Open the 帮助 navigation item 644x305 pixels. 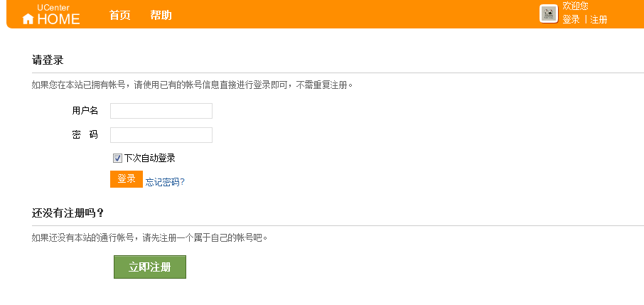[161, 15]
